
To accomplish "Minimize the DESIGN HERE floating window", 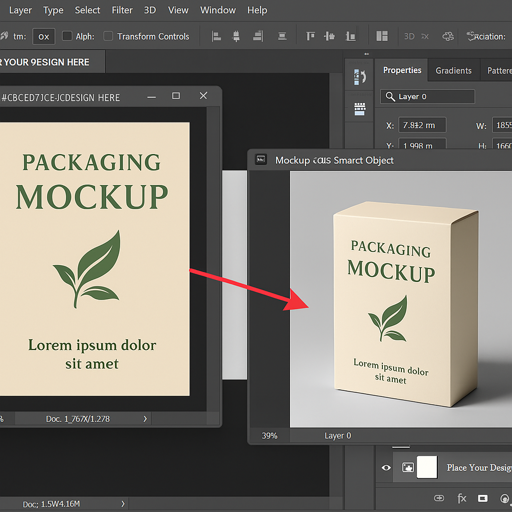I will point(152,97).
